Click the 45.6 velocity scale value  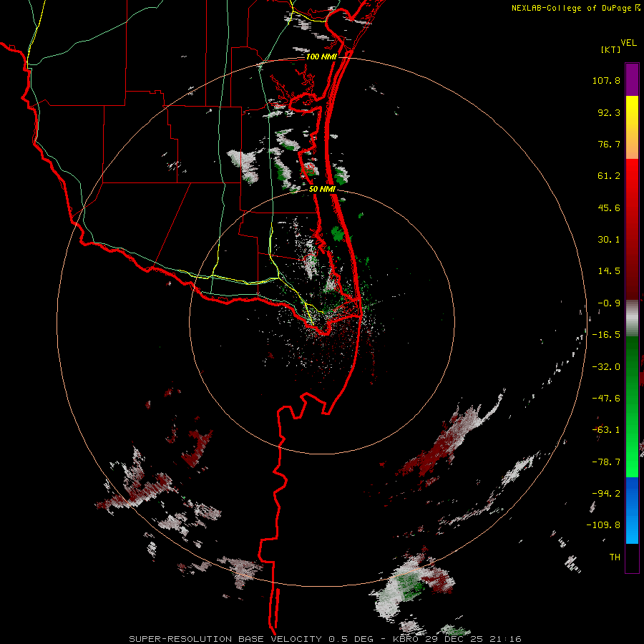(x=609, y=208)
